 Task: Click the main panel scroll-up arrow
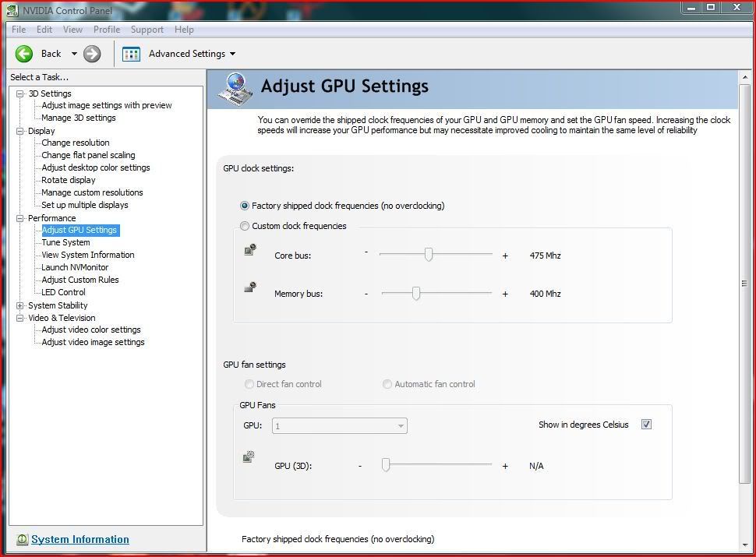pos(745,78)
